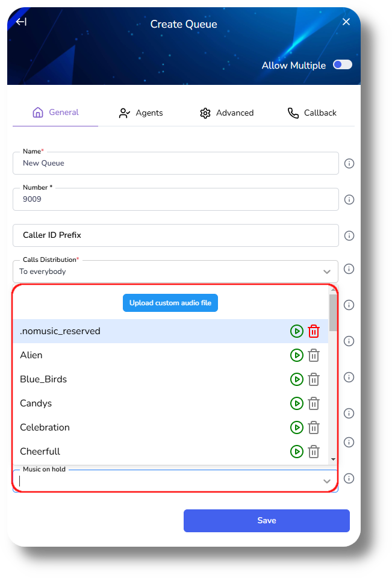This screenshot has height=578, width=392.
Task: Delete the .nomusic_reserved entry
Action: [314, 331]
